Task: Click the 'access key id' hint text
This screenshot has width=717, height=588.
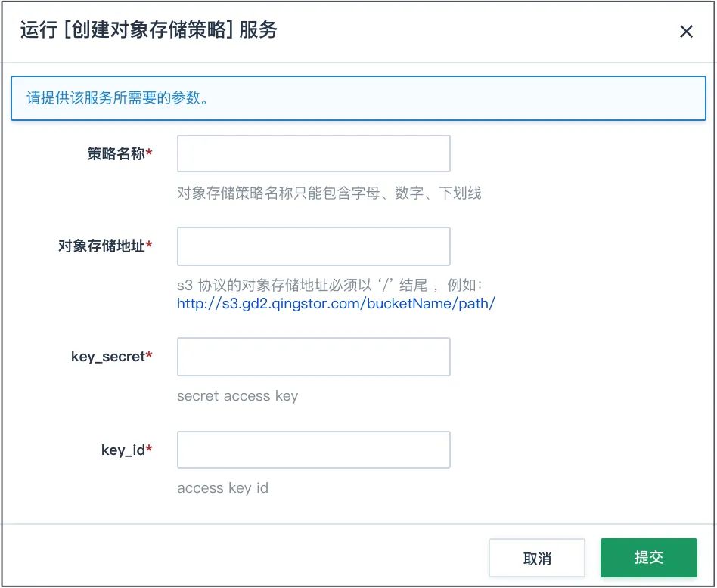Action: (x=222, y=488)
